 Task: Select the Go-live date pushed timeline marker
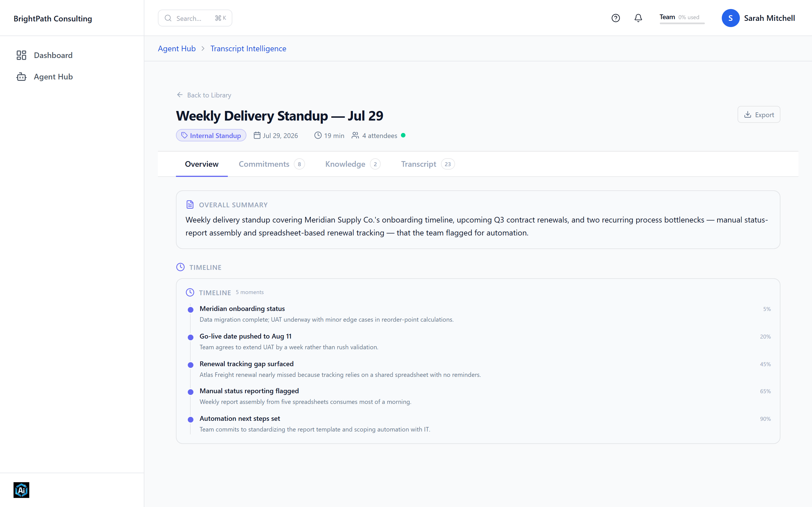point(191,337)
